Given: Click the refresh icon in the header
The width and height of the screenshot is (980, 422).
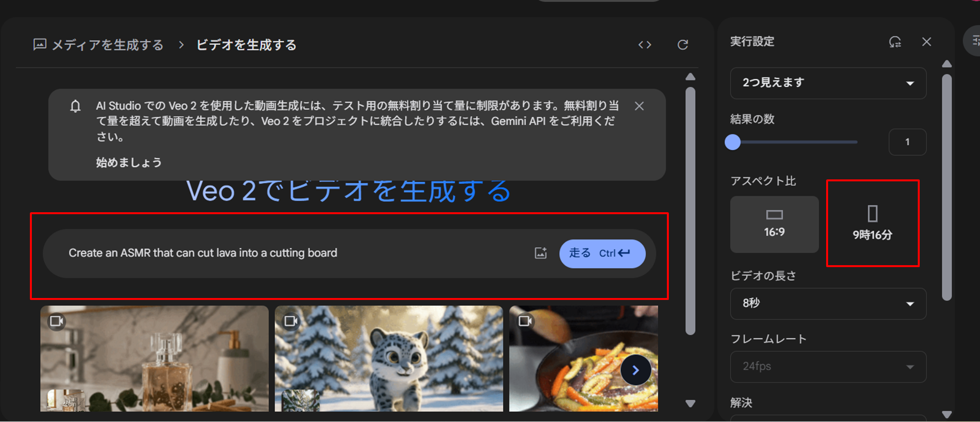Looking at the screenshot, I should 683,45.
